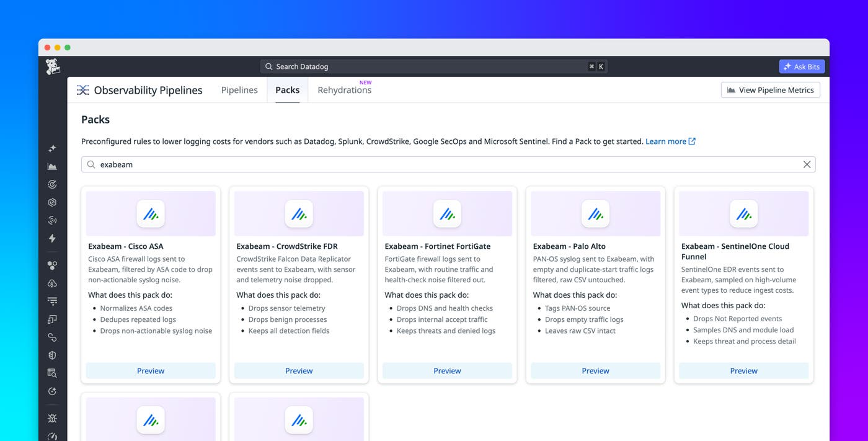Viewport: 868px width, 441px height.
Task: Click the Exabeam - CrowdStrike FDR title
Action: pyautogui.click(x=287, y=246)
